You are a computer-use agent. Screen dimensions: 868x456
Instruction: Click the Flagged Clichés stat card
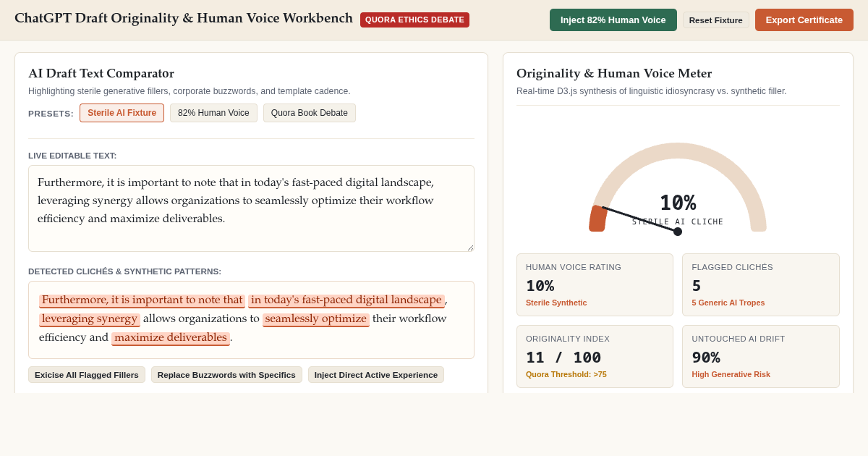click(761, 284)
